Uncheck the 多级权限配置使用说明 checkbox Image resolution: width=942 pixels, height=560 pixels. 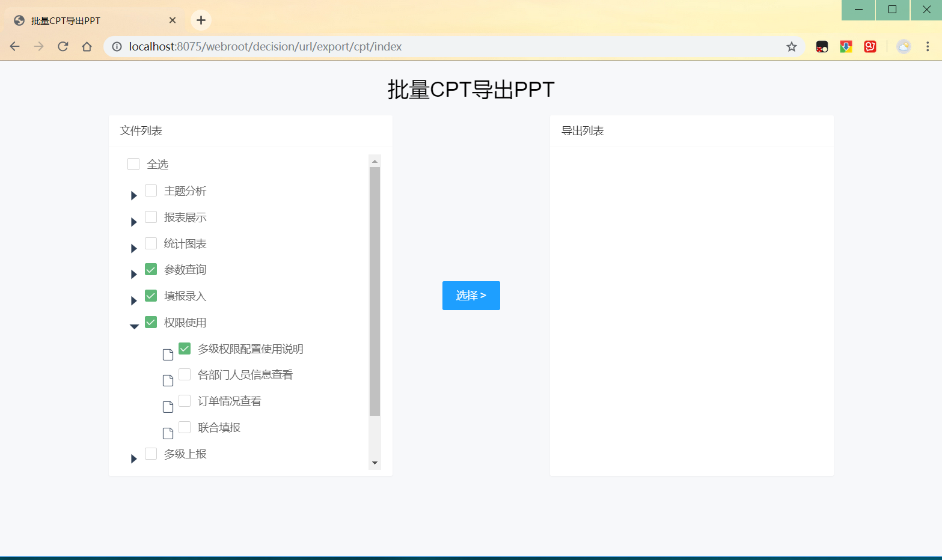tap(185, 348)
